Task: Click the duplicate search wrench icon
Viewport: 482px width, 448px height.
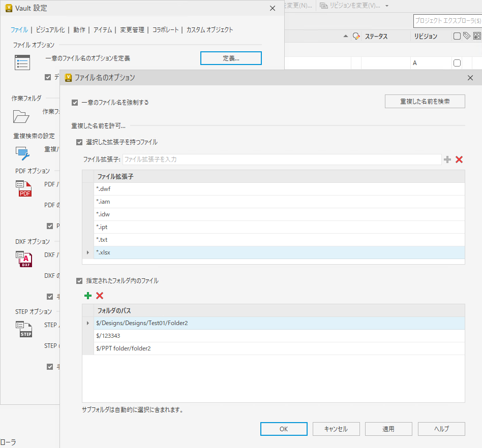Action: (22, 153)
